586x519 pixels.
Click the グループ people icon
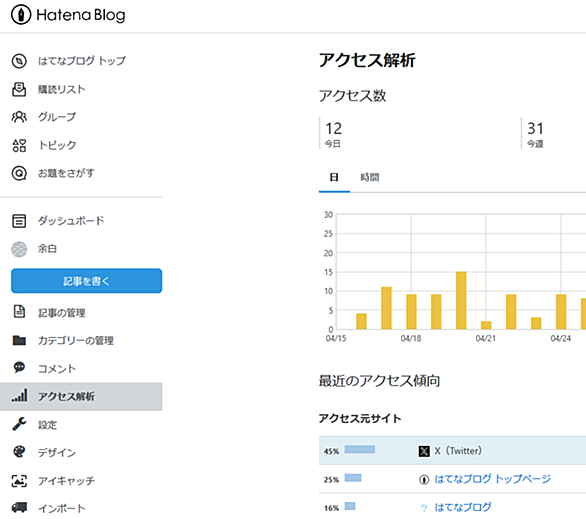coord(19,117)
